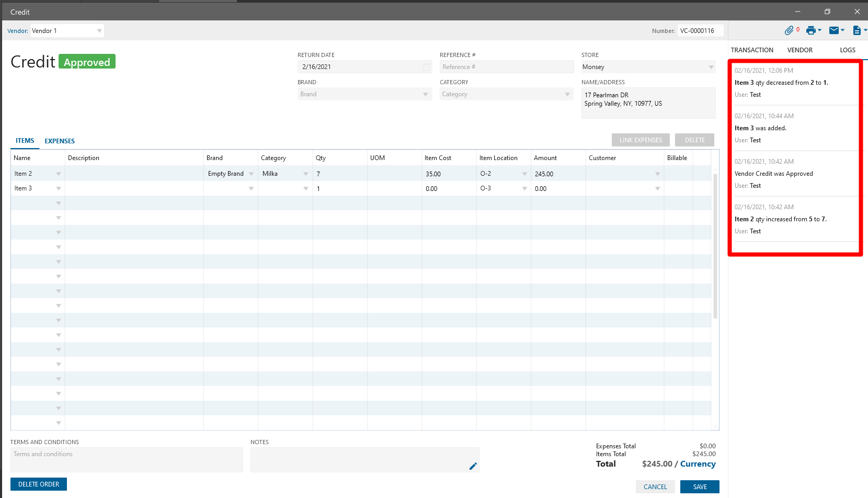Click the Notes text area
The image size is (868, 498).
coord(364,460)
